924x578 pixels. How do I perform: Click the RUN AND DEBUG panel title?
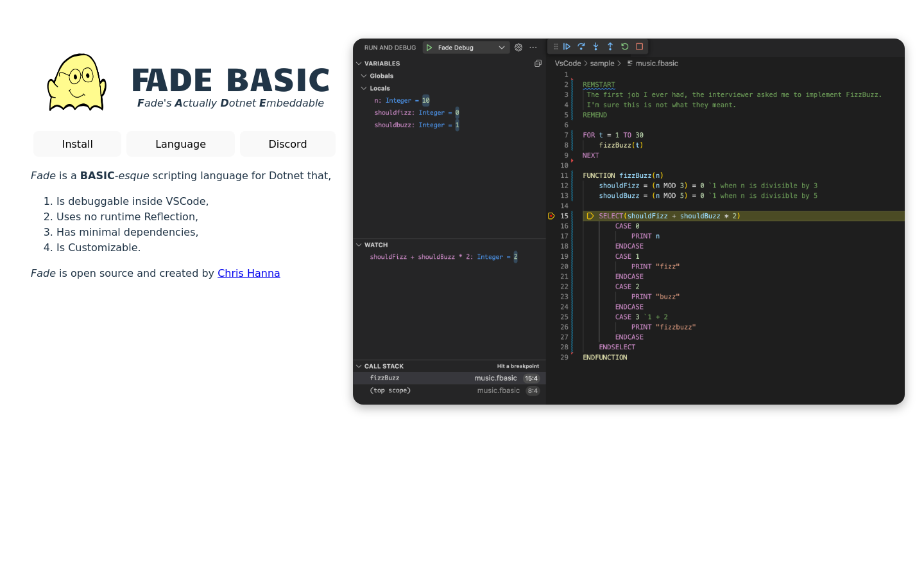pyautogui.click(x=390, y=48)
